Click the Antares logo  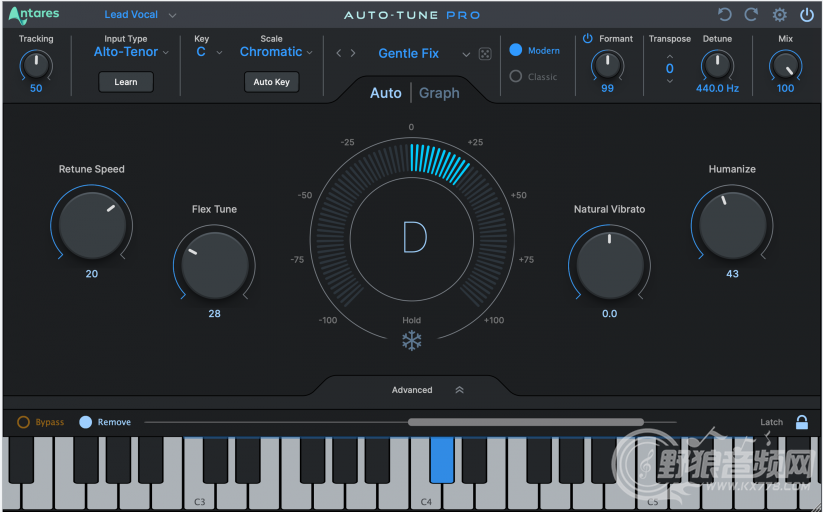point(34,15)
